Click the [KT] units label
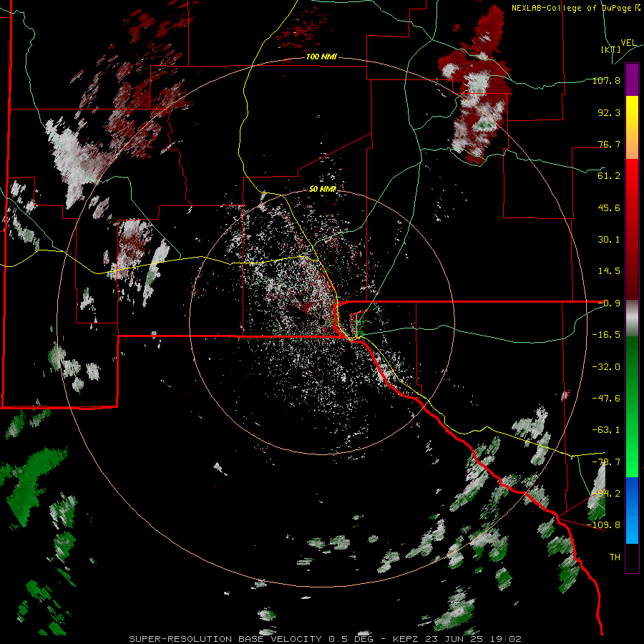 pos(610,49)
